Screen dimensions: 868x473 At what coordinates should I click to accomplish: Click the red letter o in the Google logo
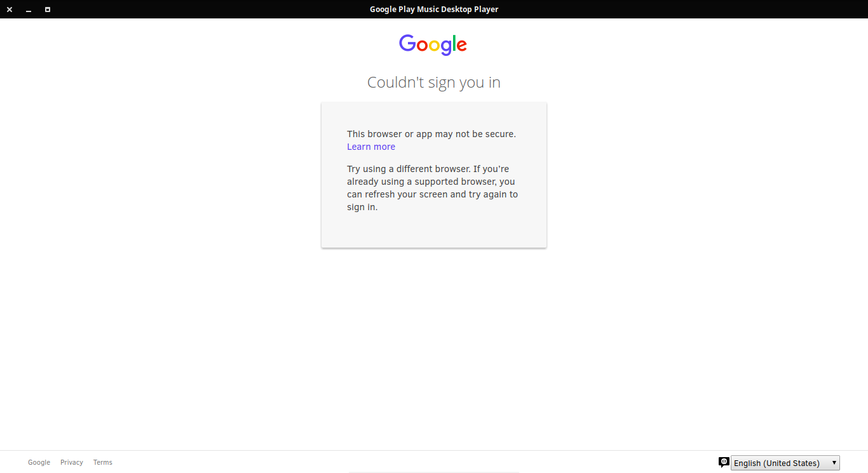tap(422, 46)
